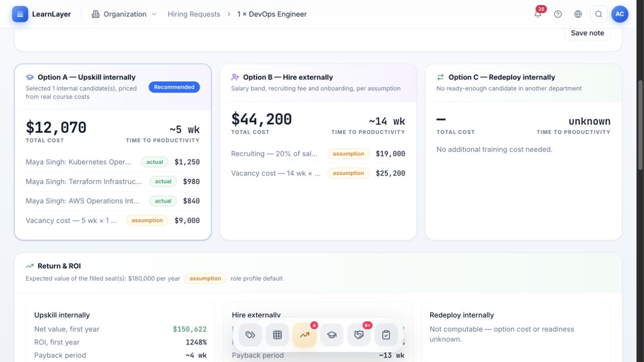Click the $12,070 total cost value

pos(56,127)
